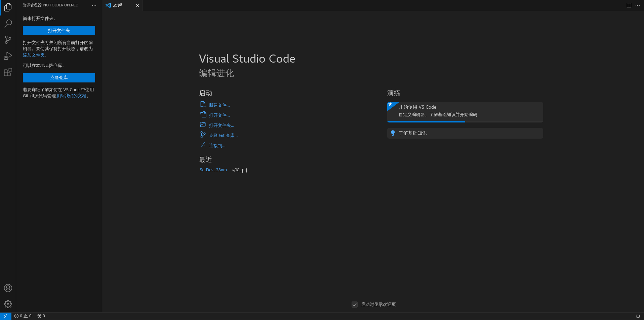
Task: Click the 打开文件夹 button in sidebar
Action: pyautogui.click(x=59, y=31)
